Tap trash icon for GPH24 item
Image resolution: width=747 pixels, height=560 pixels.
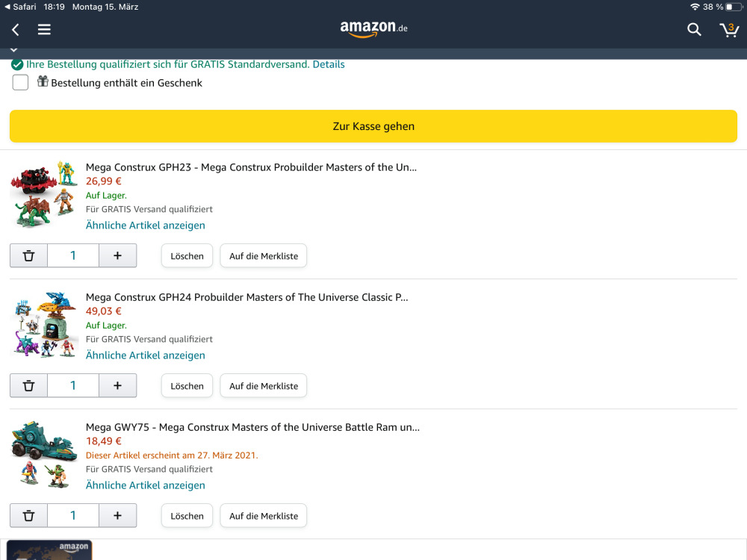point(28,386)
